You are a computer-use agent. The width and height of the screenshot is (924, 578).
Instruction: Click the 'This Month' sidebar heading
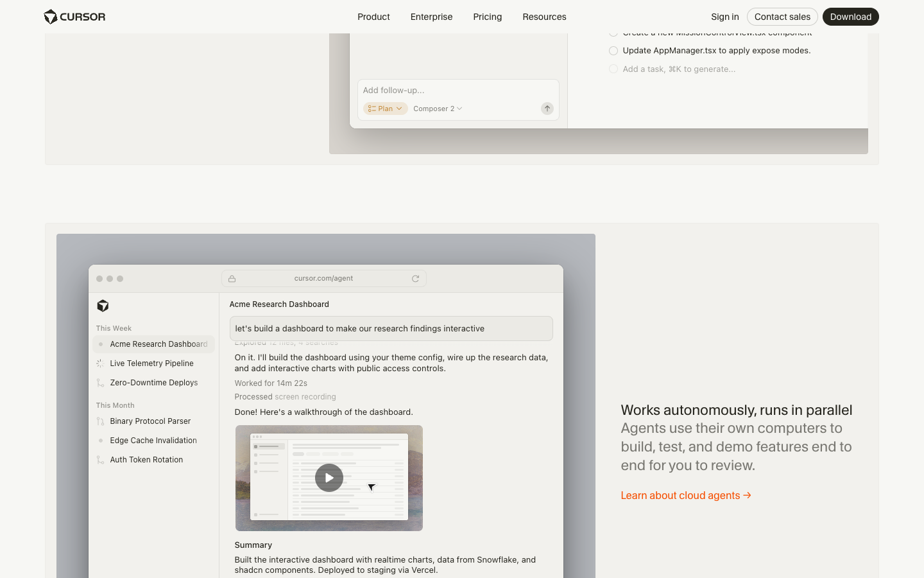pyautogui.click(x=116, y=405)
